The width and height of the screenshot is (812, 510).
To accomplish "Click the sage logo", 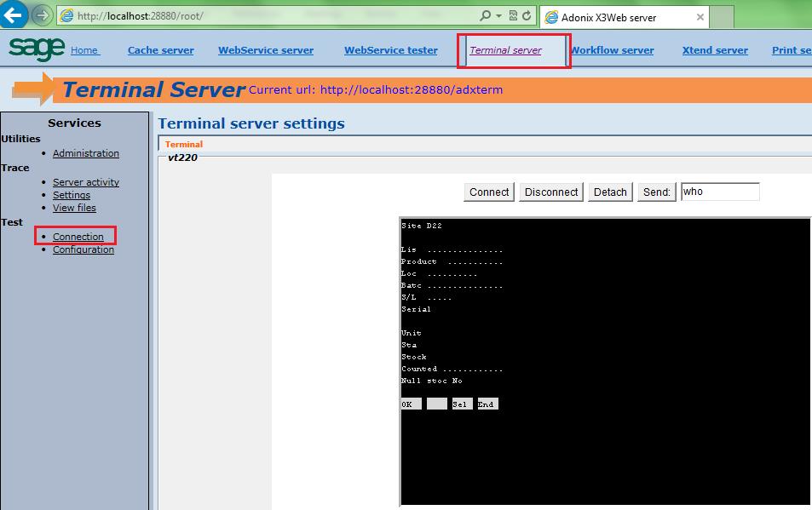I will click(x=37, y=49).
